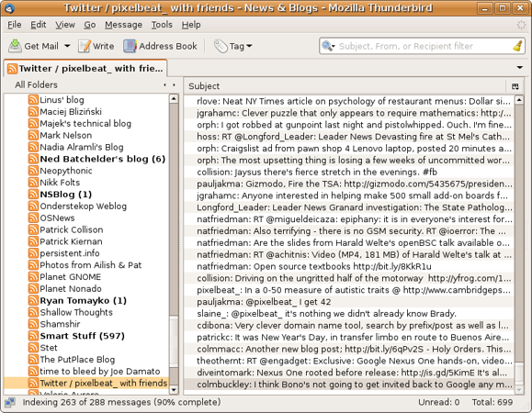The width and height of the screenshot is (532, 413).
Task: Click the RSS icon beside Maciej Bliziński
Action: point(33,111)
